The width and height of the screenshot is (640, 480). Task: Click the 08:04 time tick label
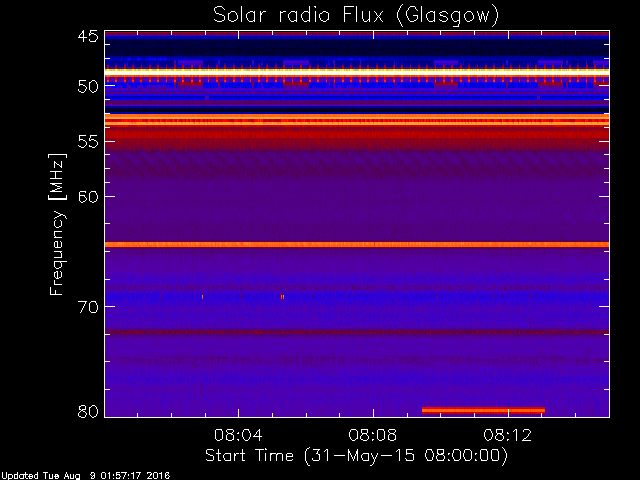pyautogui.click(x=238, y=435)
